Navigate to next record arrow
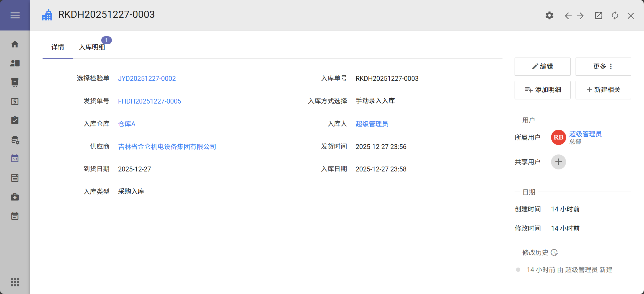Image resolution: width=644 pixels, height=294 pixels. [580, 16]
